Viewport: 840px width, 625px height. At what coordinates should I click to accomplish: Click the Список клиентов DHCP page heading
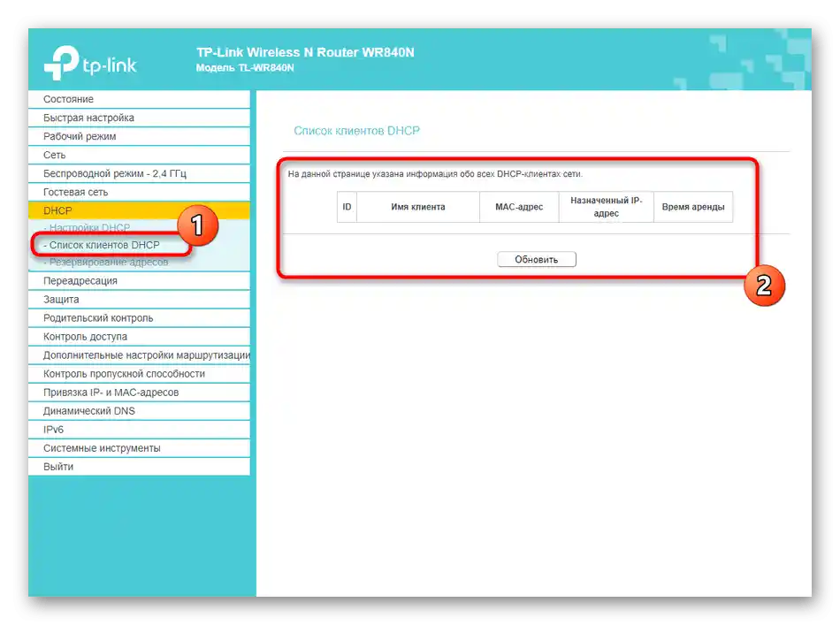pos(357,131)
